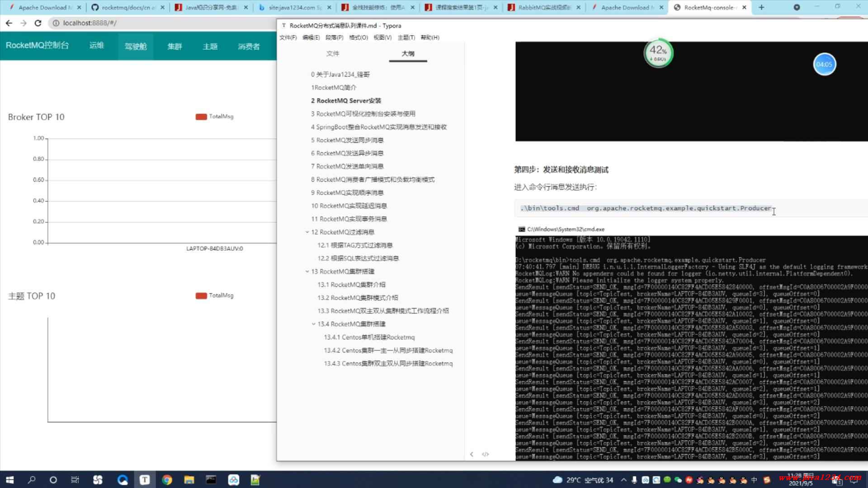Image resolution: width=868 pixels, height=488 pixels.
Task: Select the 驾驶舱 dashboard tab
Action: 136,46
